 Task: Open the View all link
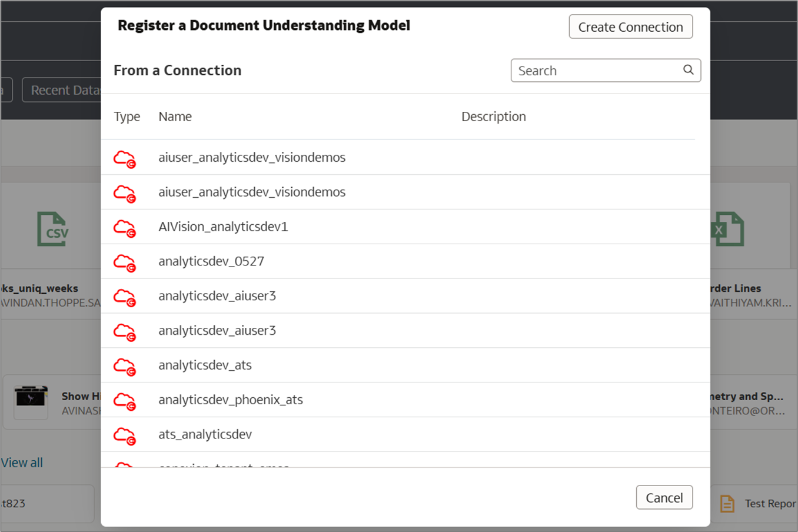[x=22, y=463]
